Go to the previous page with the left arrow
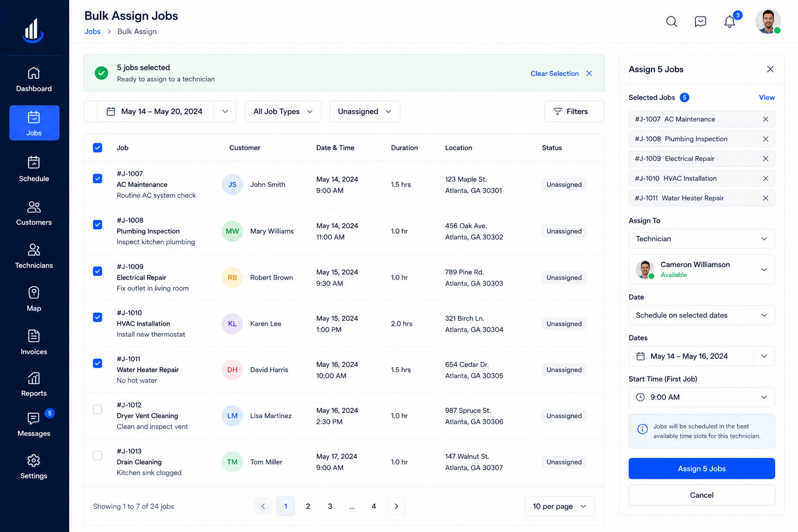The height and width of the screenshot is (532, 798). tap(263, 506)
